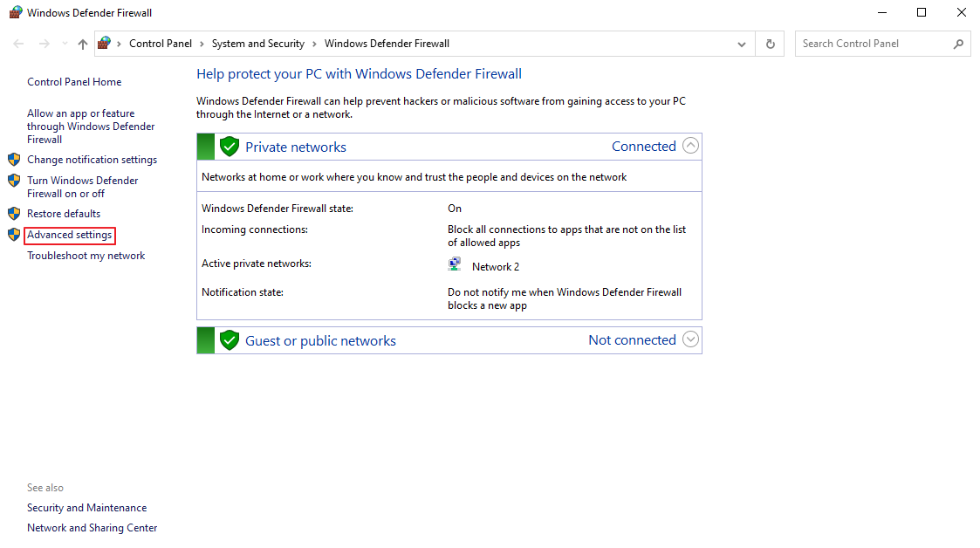The width and height of the screenshot is (980, 548).
Task: Click Guest or public networks heading
Action: [320, 340]
